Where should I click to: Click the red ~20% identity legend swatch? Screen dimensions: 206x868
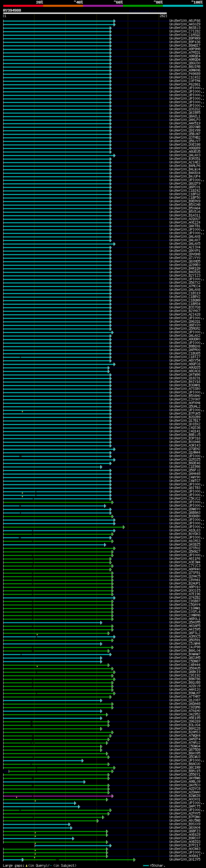point(23,6)
